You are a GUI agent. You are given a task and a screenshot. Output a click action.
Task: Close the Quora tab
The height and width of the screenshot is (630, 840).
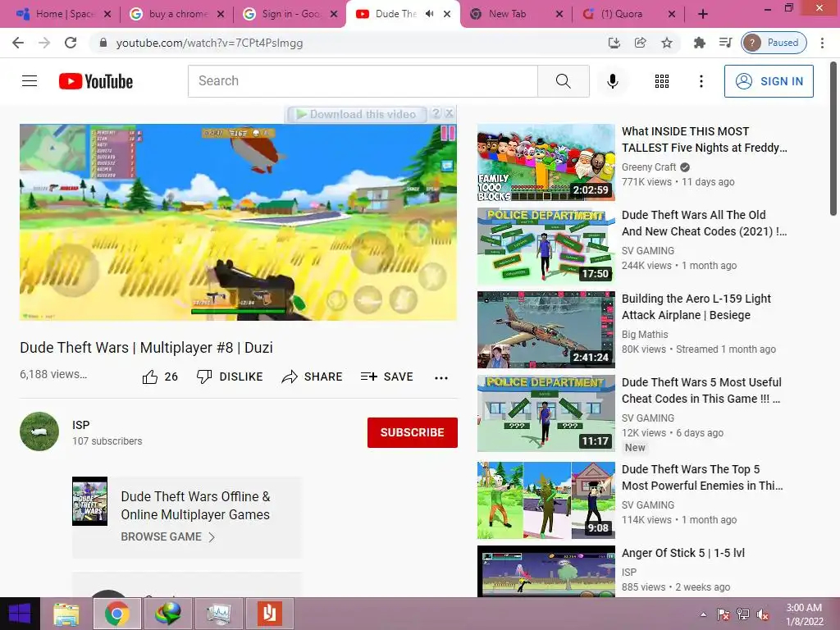[672, 14]
